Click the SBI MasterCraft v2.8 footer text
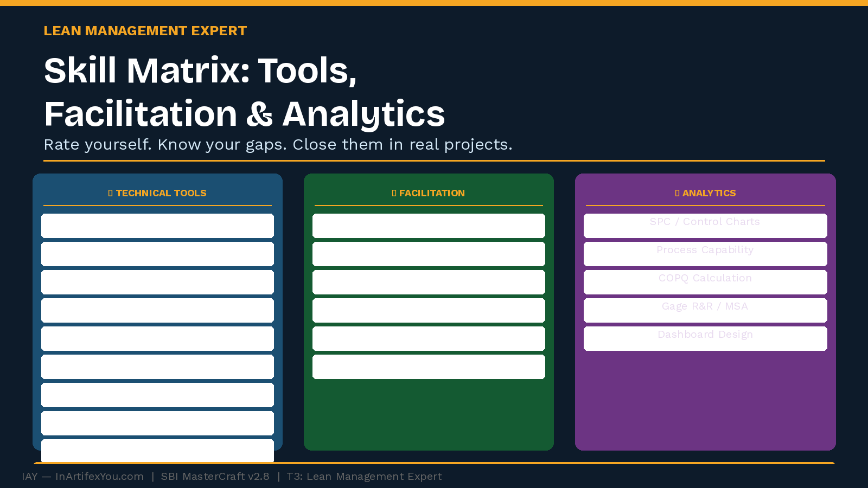This screenshot has height=488, width=868. click(x=215, y=476)
